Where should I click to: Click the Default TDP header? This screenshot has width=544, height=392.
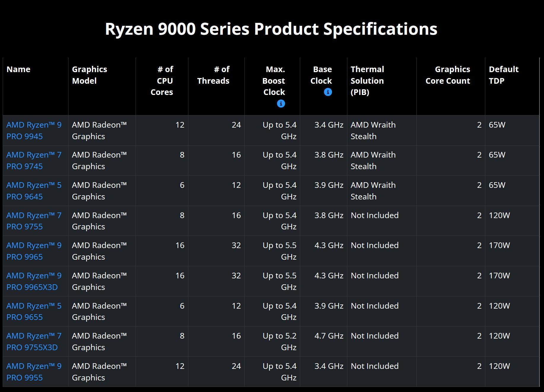coord(504,75)
